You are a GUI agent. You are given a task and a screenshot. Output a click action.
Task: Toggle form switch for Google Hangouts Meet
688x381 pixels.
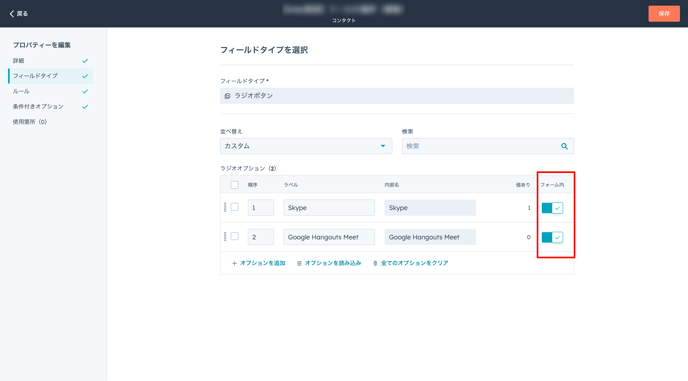pos(552,237)
